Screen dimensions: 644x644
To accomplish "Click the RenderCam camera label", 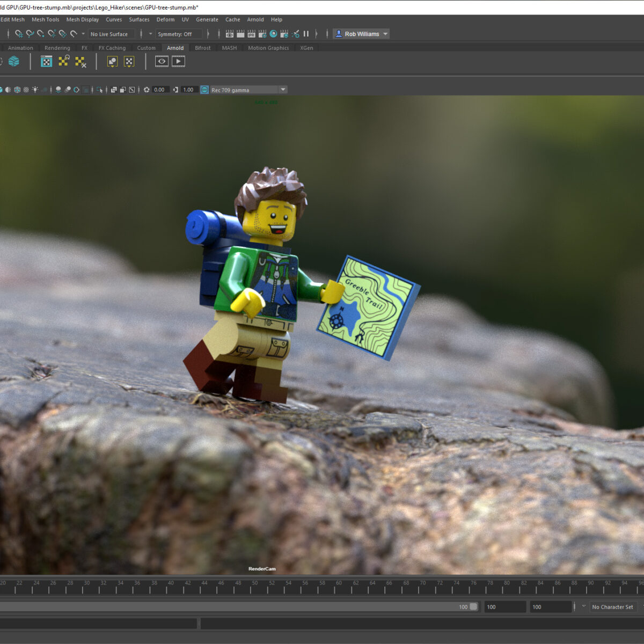I will click(262, 569).
